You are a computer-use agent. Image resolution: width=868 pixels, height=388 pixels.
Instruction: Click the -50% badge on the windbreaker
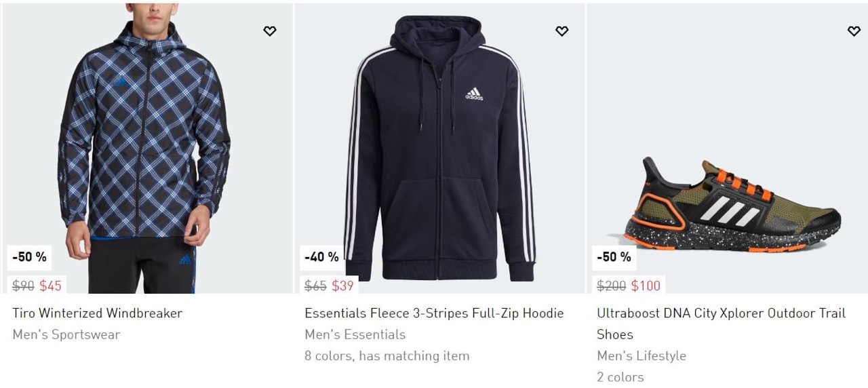[30, 257]
